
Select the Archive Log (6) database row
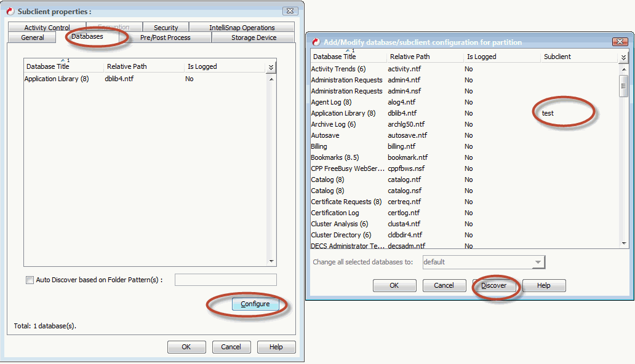pyautogui.click(x=333, y=124)
